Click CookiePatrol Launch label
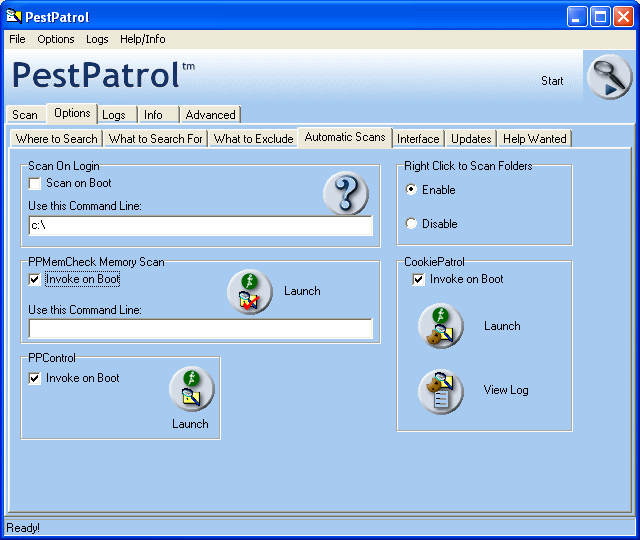 (x=502, y=326)
